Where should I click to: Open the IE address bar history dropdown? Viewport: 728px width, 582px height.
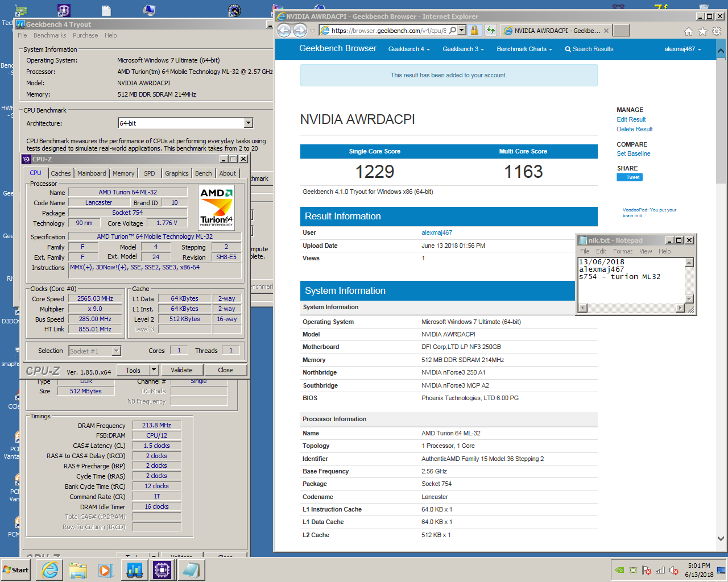pyautogui.click(x=462, y=31)
